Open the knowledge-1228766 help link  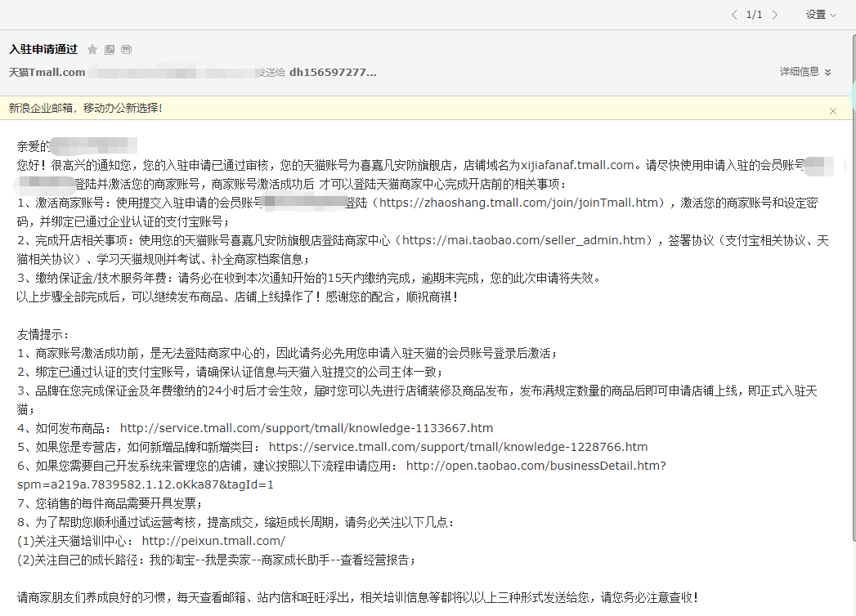tap(458, 447)
